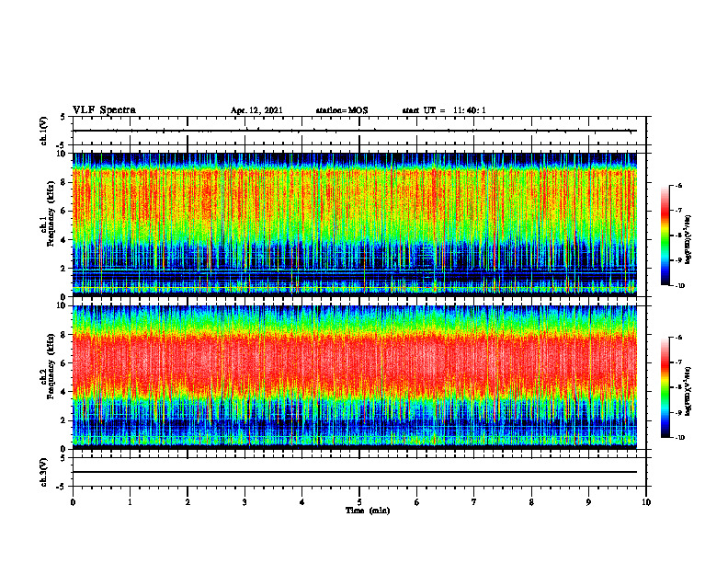
Task: Click the "-7" label on ch.2 colorbar
Action: pyautogui.click(x=678, y=362)
